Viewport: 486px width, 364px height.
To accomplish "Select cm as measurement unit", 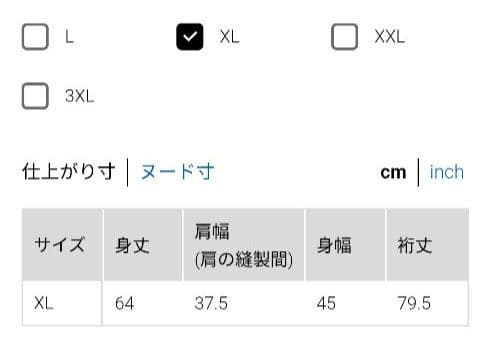I will point(393,173).
